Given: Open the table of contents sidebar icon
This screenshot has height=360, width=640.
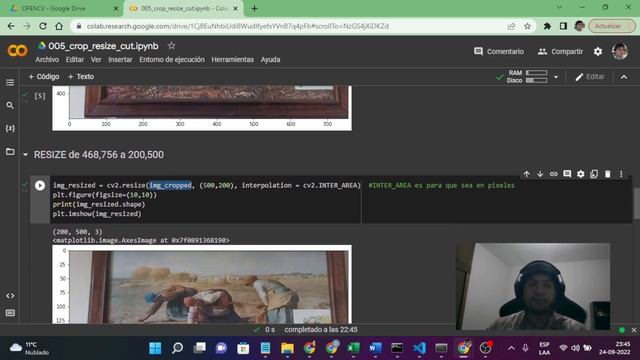Looking at the screenshot, I should (x=10, y=82).
